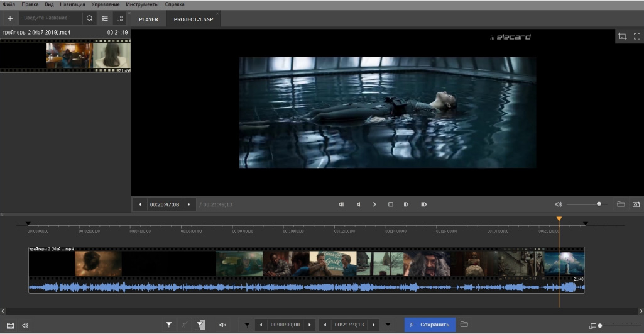Open snapshot folder next to volume slider
The height and width of the screenshot is (334, 644).
(x=621, y=204)
